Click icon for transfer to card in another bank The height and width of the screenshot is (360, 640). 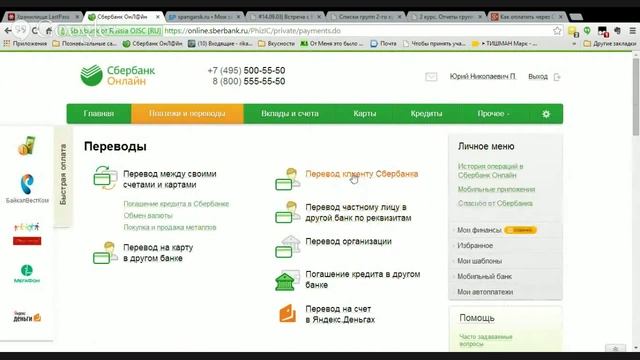(x=105, y=253)
